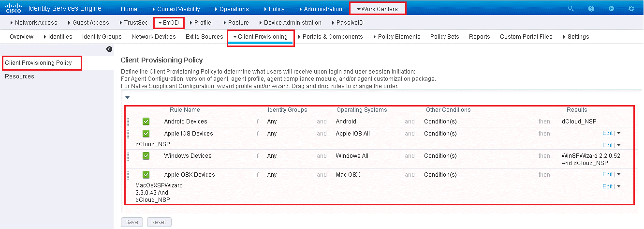
Task: Toggle the Apple OSX Devices rule status checkbox
Action: coord(146,175)
